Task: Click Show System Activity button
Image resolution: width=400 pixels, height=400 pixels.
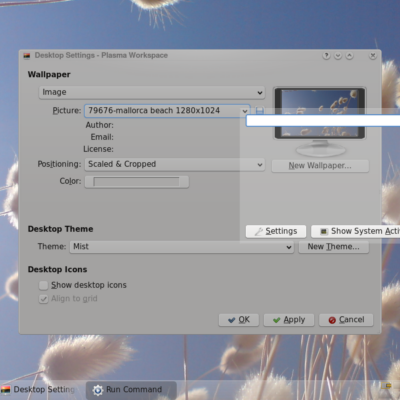Action: (355, 231)
